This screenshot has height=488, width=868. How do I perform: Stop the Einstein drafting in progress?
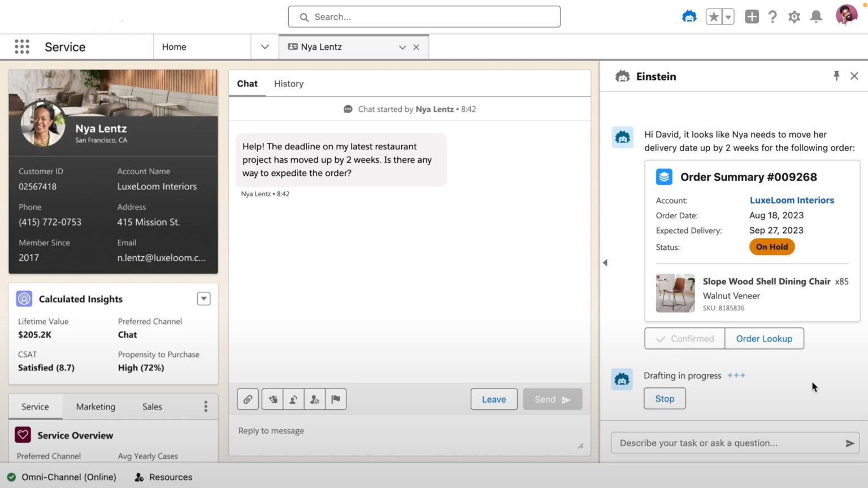(x=664, y=398)
